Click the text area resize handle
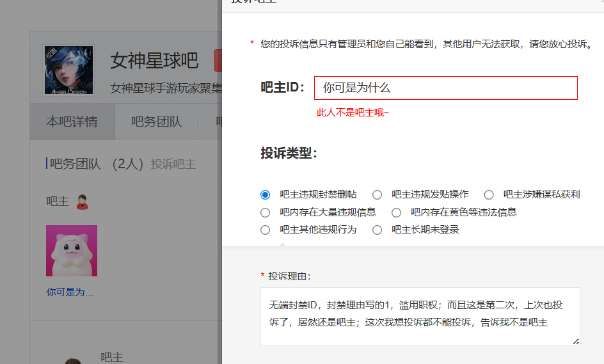The image size is (604, 364). pos(576,341)
